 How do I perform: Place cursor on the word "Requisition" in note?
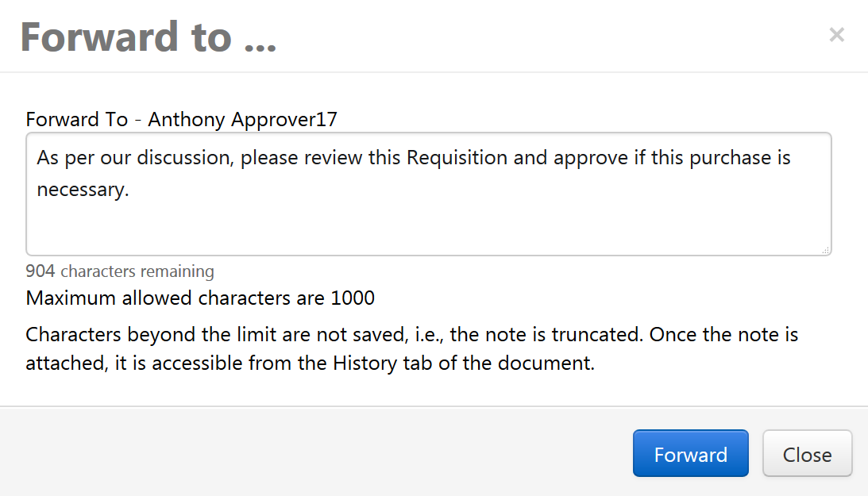point(457,158)
